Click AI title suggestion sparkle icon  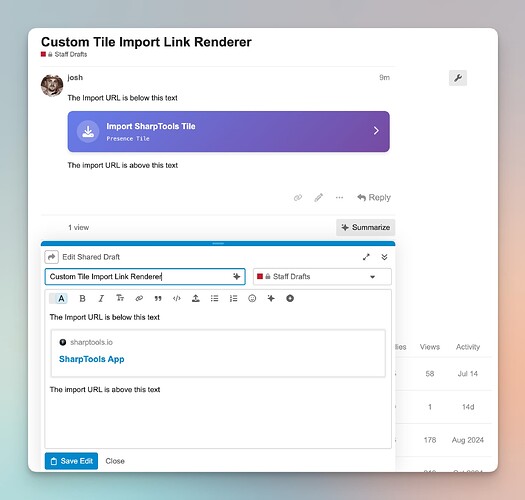pos(236,276)
